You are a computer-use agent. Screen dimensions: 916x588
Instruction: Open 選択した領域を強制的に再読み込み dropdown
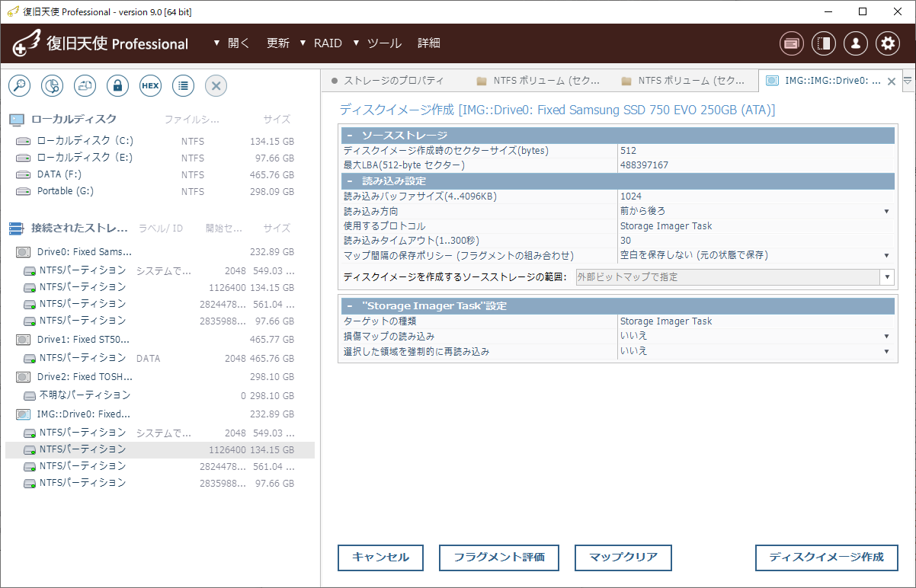pos(886,351)
